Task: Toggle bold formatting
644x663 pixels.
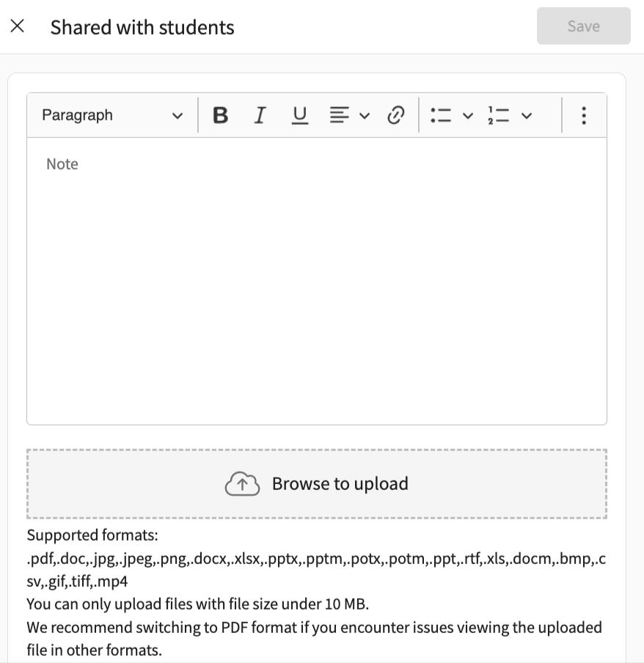Action: 220,115
